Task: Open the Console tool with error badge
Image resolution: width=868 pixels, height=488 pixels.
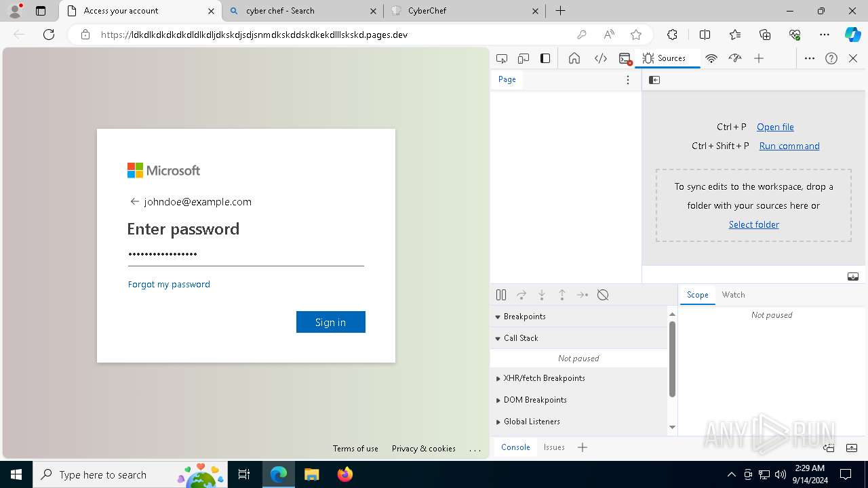Action: click(625, 58)
